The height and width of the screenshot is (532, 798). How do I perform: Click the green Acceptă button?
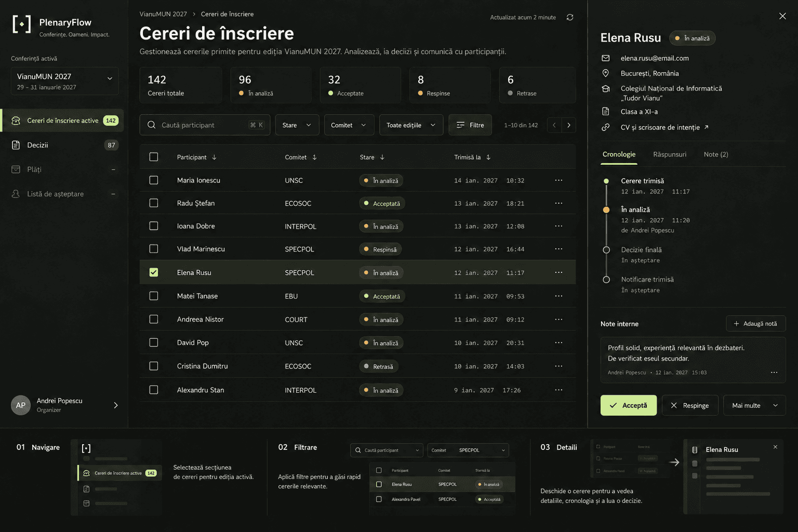629,405
